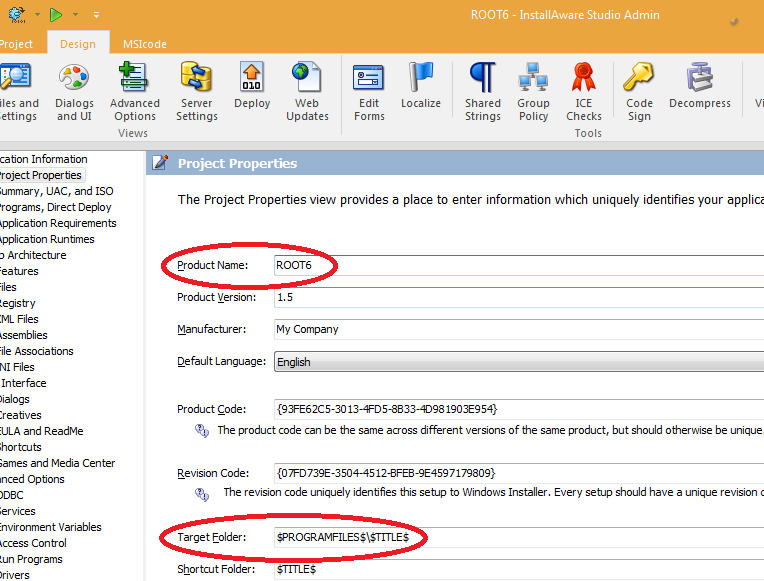The width and height of the screenshot is (764, 581).
Task: Select the Advanced Options sidebar section
Action: pyautogui.click(x=32, y=479)
